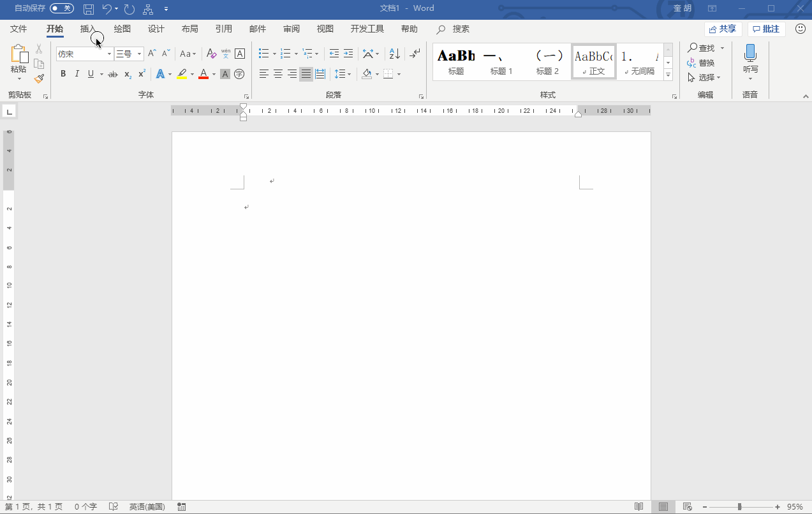
Task: Click the Comments button
Action: [766, 29]
